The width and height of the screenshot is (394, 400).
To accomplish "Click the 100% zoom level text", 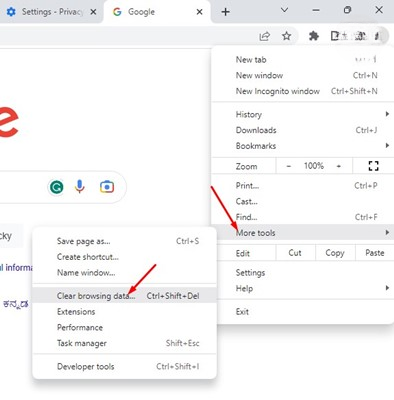I will click(314, 166).
